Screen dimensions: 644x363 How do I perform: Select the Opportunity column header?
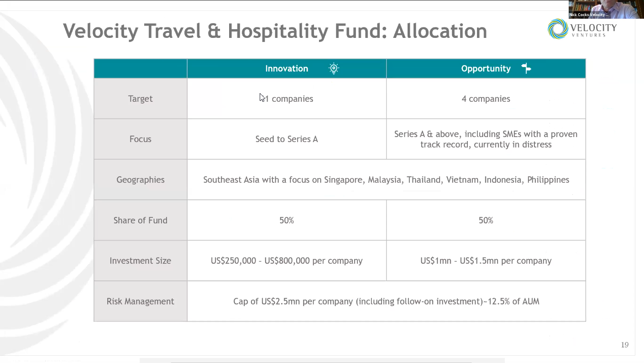pos(486,68)
